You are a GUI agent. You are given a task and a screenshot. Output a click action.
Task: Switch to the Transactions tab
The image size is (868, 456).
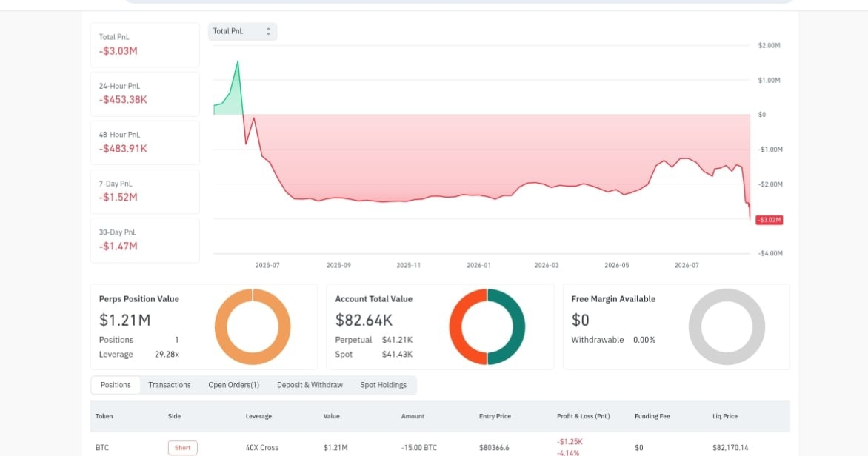170,385
